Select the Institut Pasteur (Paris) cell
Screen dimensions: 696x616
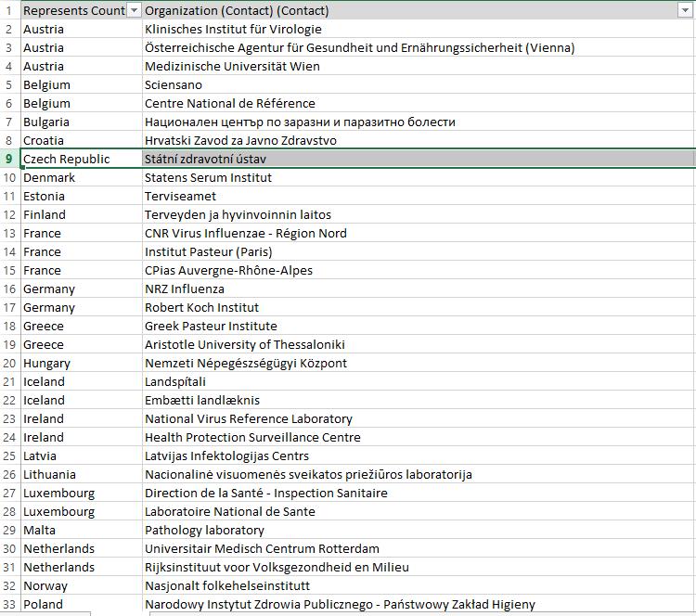coord(419,251)
